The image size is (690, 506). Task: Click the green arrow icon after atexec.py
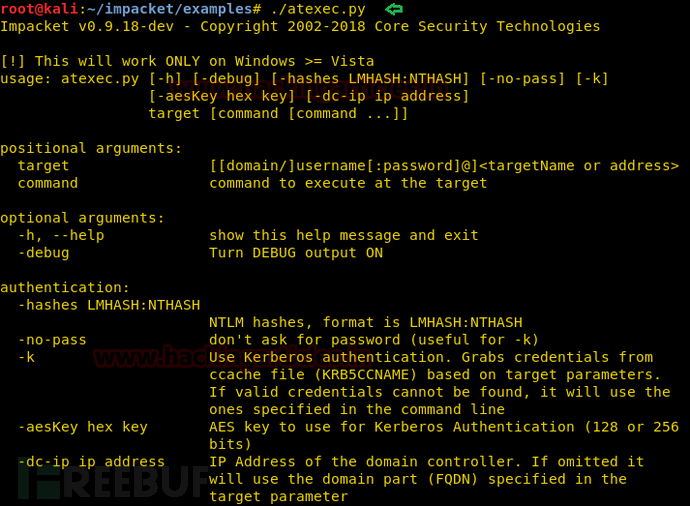394,9
